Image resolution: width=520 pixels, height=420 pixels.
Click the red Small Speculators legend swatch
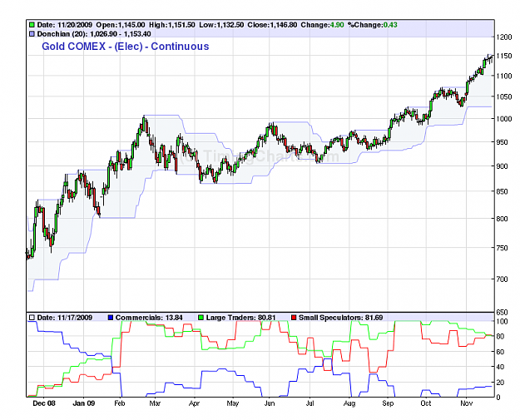[x=294, y=318]
